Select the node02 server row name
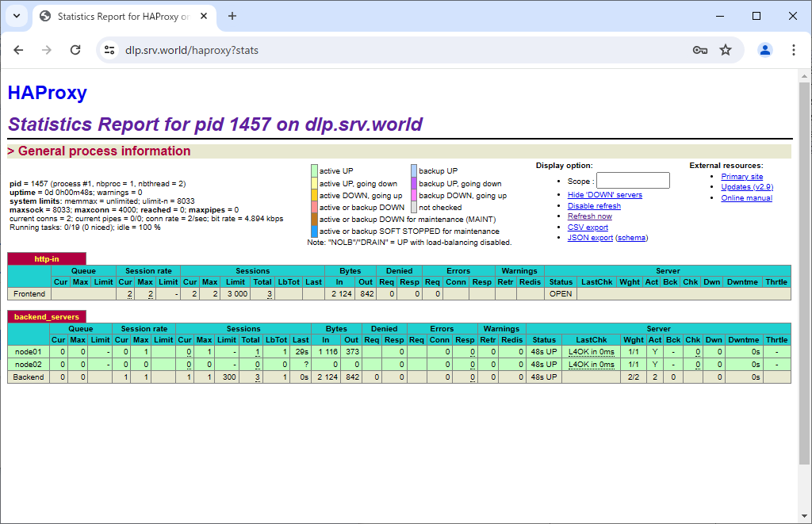This screenshot has width=812, height=524. (x=29, y=365)
